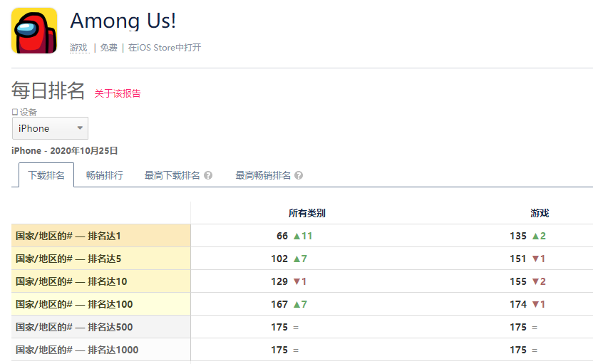The width and height of the screenshot is (593, 364).
Task: Open the 最高下载排名 tab
Action: [x=172, y=175]
